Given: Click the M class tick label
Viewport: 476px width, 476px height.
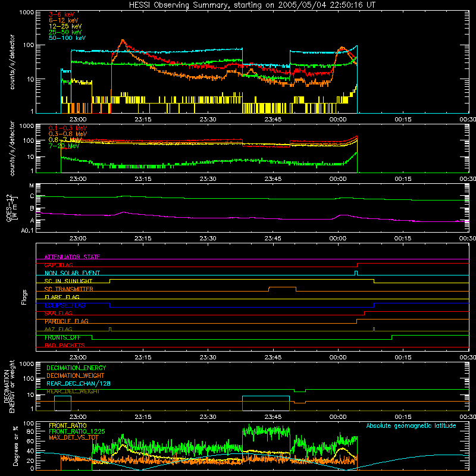Looking at the screenshot, I should click(x=32, y=186).
